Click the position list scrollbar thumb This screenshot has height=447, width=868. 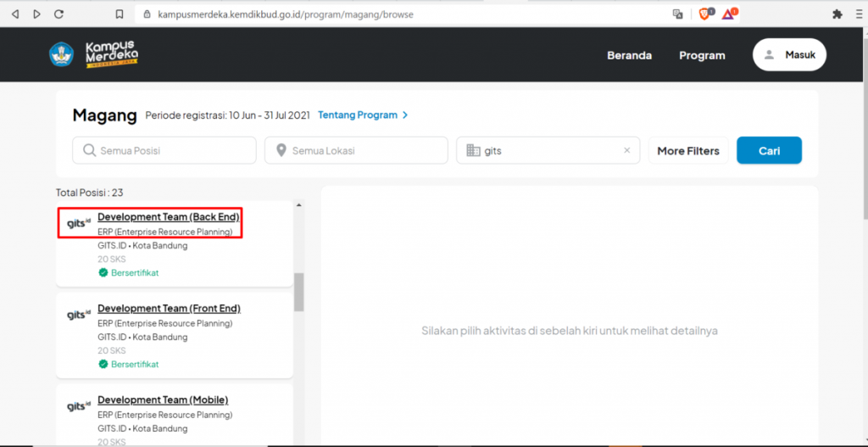tap(299, 292)
